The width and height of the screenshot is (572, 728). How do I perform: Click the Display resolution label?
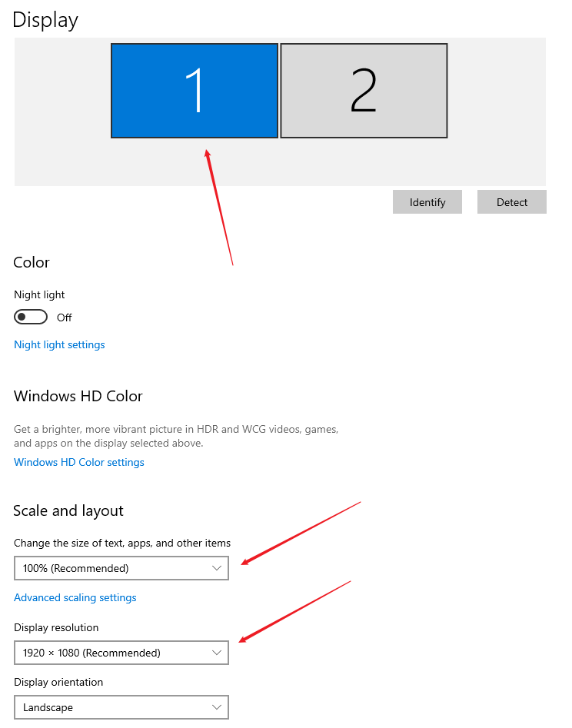[56, 627]
